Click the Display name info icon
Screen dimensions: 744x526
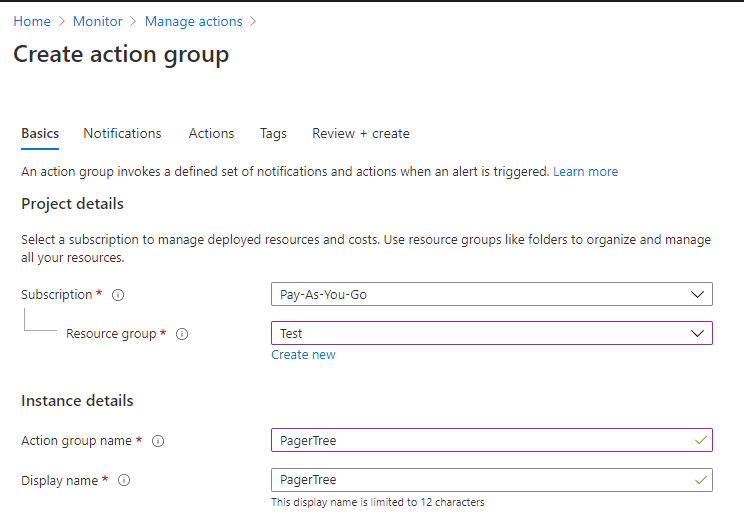(x=124, y=481)
